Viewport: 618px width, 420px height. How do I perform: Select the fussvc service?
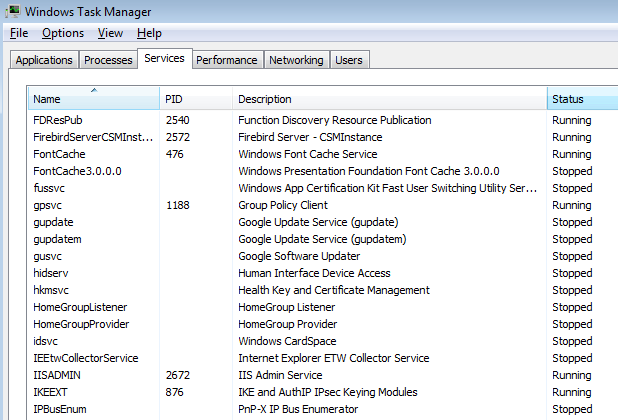click(x=49, y=188)
